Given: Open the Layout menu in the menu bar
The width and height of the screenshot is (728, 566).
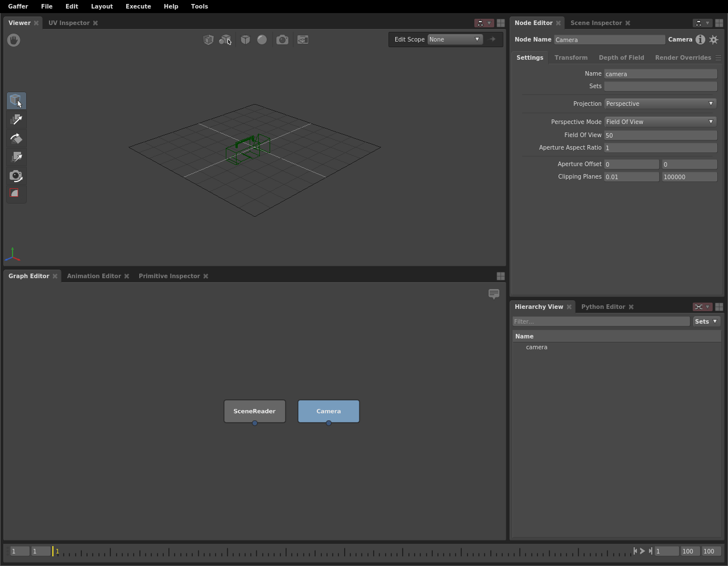Looking at the screenshot, I should [102, 6].
